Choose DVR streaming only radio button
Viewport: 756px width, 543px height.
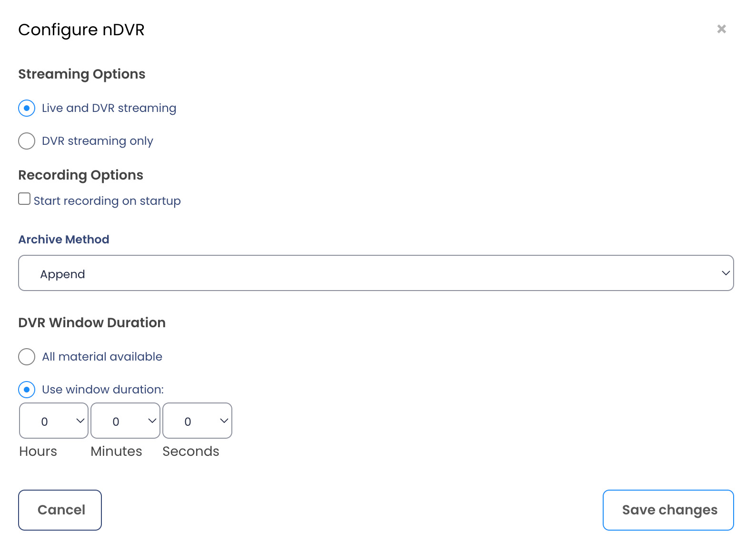tap(27, 141)
